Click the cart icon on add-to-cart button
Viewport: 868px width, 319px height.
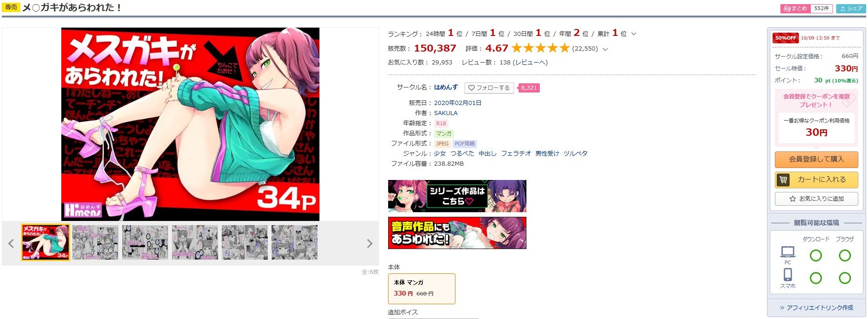coord(783,180)
